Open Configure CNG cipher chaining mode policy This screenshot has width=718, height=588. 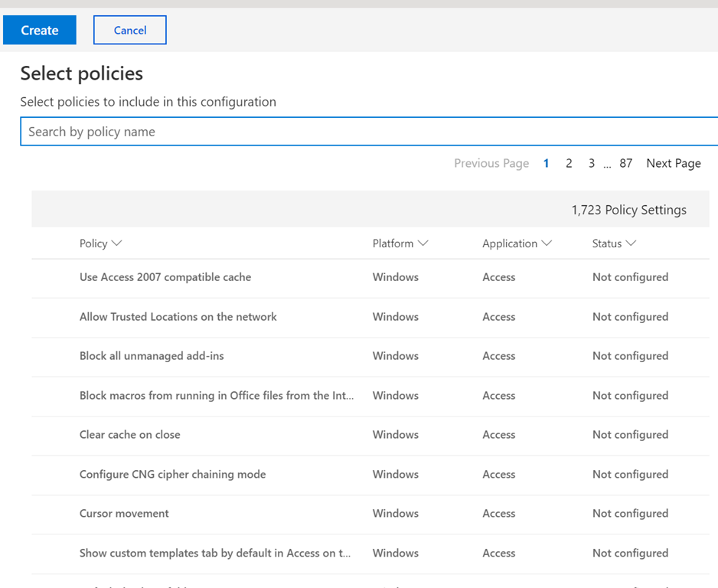[x=173, y=475]
